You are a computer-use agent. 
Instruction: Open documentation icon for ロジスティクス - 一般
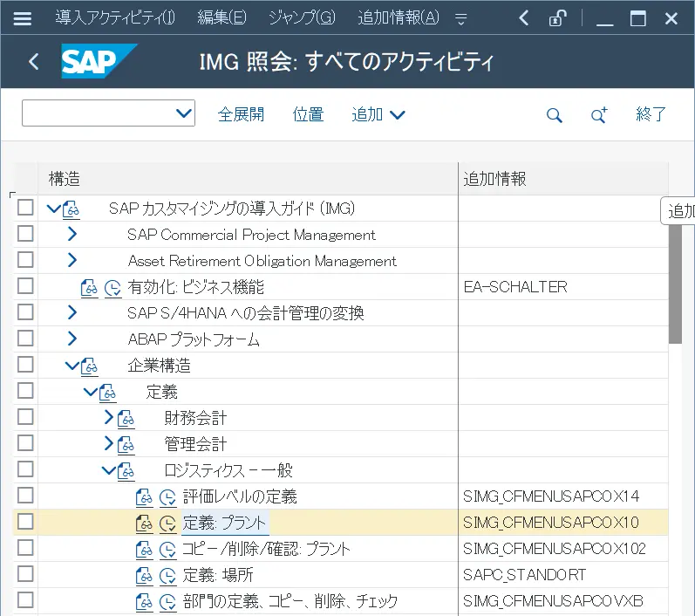126,471
